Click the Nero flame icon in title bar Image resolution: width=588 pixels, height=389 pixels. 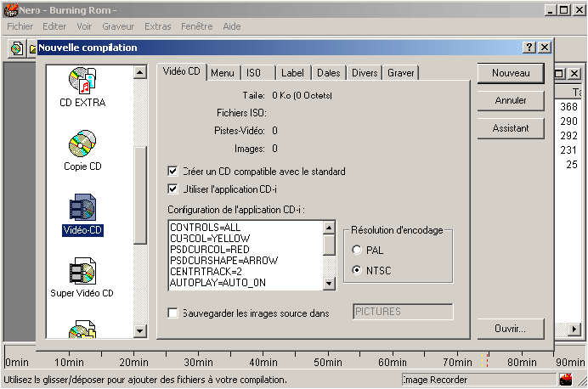(11, 10)
